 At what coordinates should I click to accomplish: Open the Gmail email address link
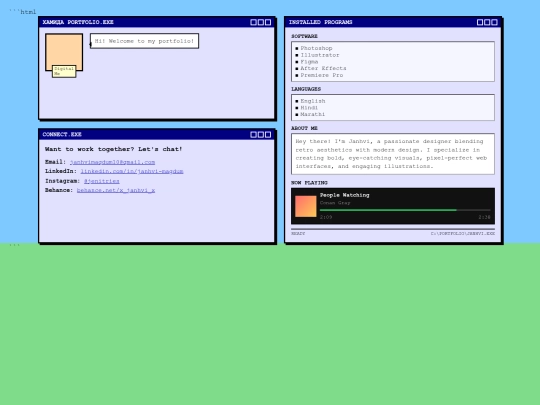pos(112,162)
